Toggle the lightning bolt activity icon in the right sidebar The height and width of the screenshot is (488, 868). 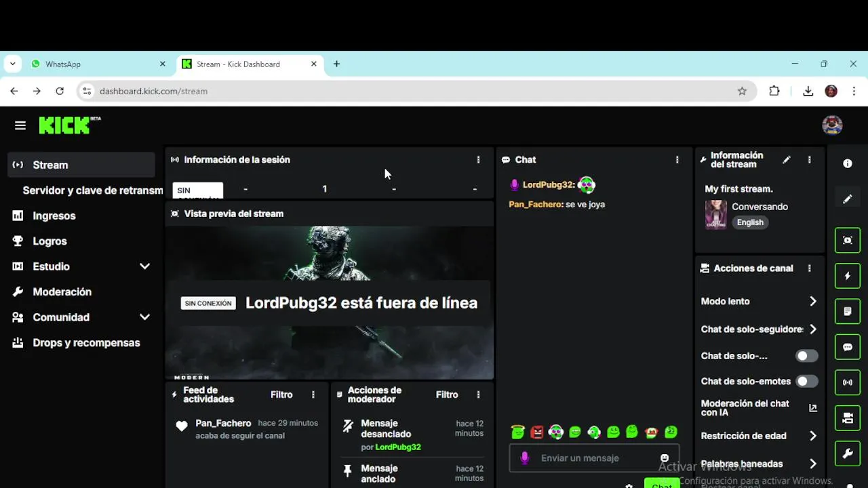click(x=848, y=276)
